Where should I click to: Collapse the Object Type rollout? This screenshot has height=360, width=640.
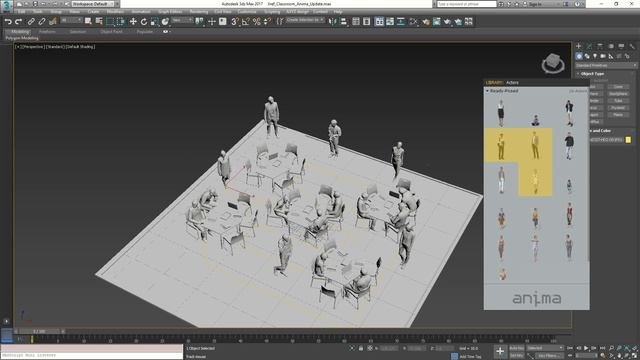(x=592, y=74)
